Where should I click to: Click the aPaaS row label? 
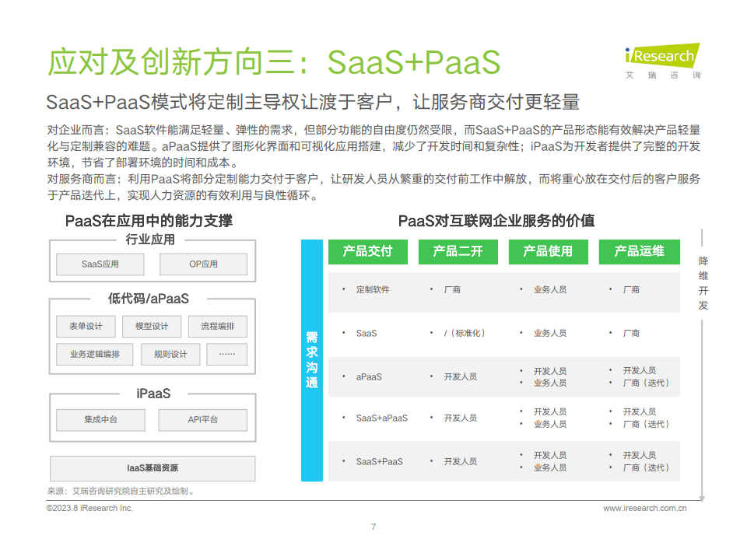coord(369,377)
